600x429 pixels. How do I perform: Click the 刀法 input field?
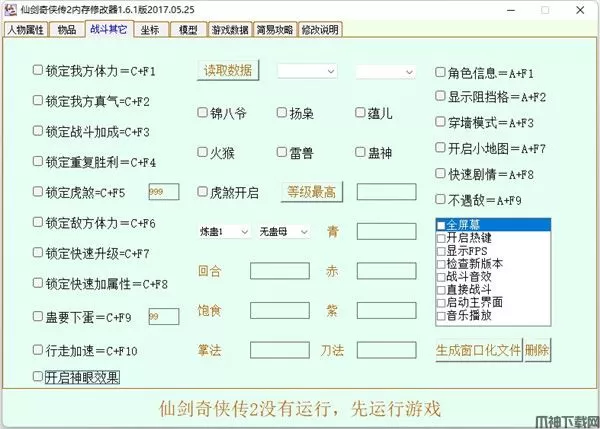pyautogui.click(x=386, y=350)
